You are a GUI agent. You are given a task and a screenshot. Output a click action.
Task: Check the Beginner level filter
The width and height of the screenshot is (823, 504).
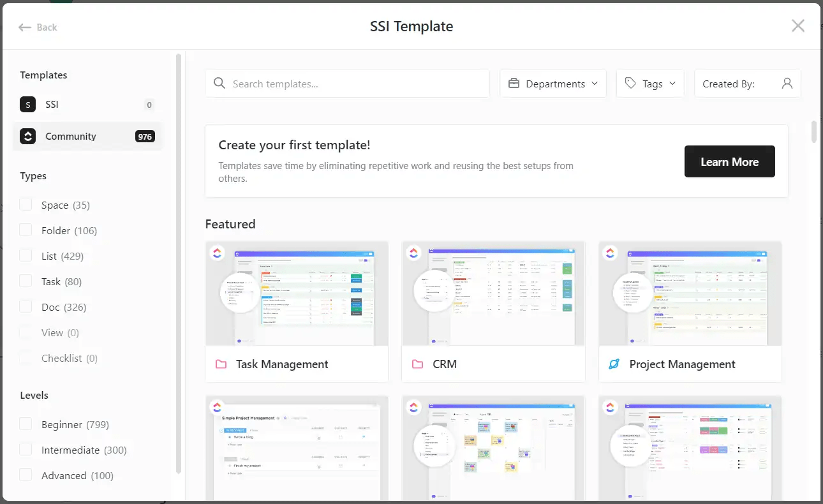click(26, 424)
